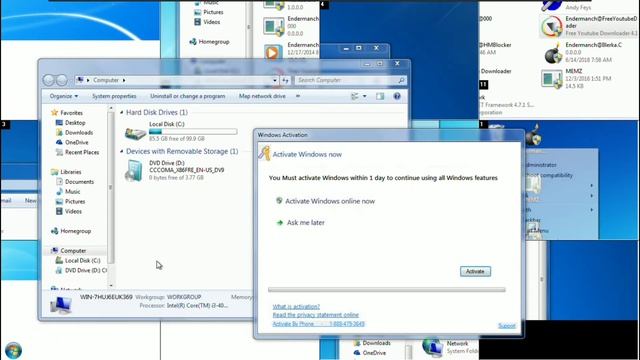Select Documents under Libraries
This screenshot has width=640, height=360.
pyautogui.click(x=79, y=182)
